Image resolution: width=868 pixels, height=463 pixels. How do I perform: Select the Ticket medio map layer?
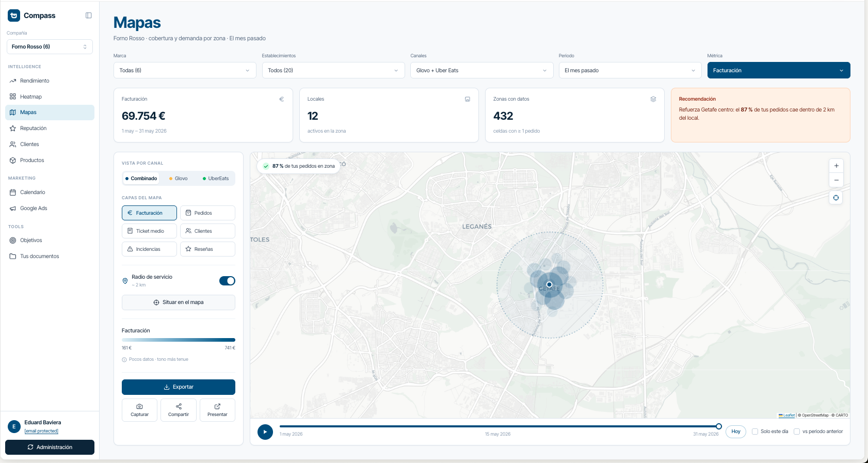tap(149, 231)
